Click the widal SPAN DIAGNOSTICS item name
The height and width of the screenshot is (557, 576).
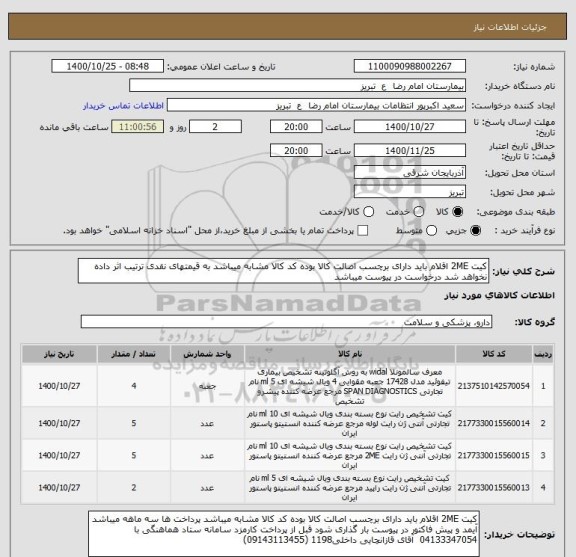tap(350, 387)
